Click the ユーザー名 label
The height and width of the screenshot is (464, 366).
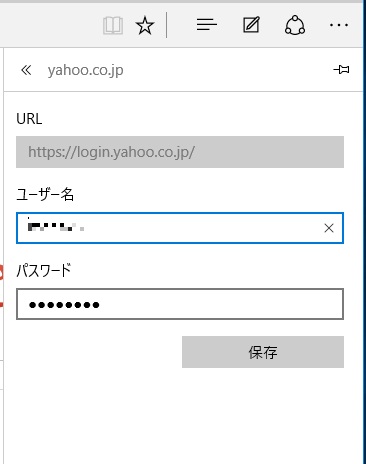[45, 194]
